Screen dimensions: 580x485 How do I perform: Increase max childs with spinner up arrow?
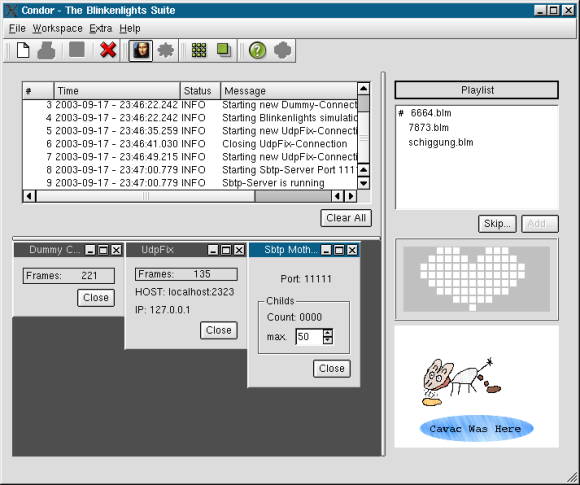pos(328,333)
